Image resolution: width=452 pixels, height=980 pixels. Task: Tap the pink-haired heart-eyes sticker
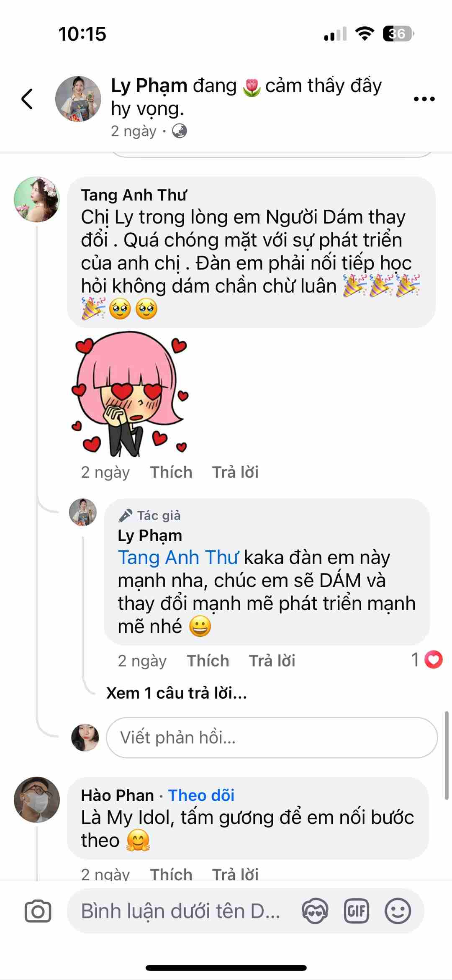(130, 394)
